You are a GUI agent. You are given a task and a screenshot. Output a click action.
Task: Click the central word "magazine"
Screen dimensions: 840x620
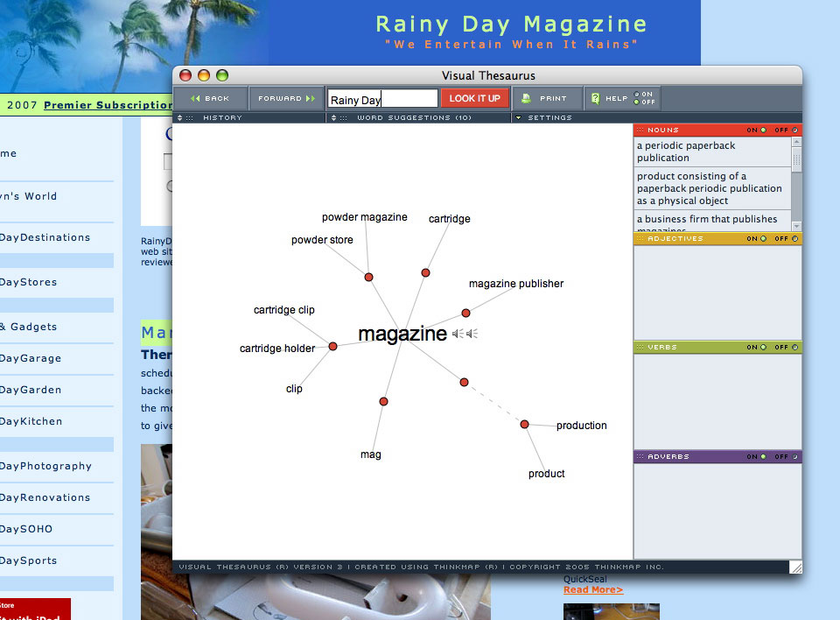coord(402,334)
